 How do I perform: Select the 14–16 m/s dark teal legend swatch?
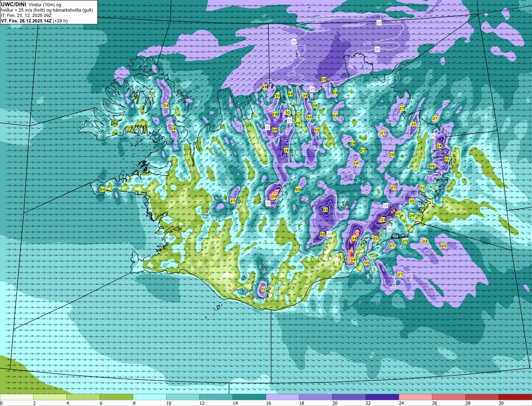click(x=249, y=397)
